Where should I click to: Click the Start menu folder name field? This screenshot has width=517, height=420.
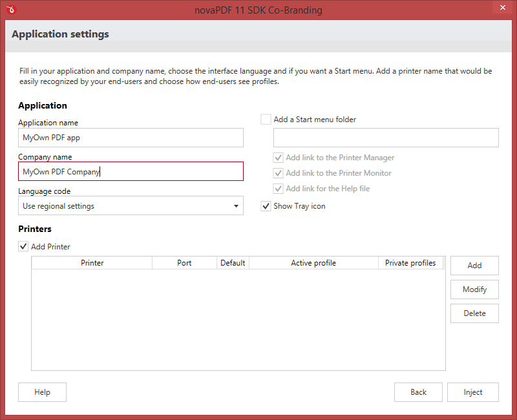coord(386,138)
